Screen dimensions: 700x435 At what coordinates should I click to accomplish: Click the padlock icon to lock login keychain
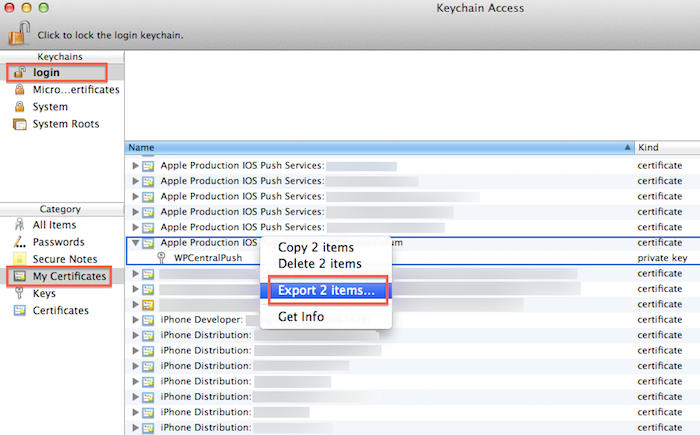(19, 33)
